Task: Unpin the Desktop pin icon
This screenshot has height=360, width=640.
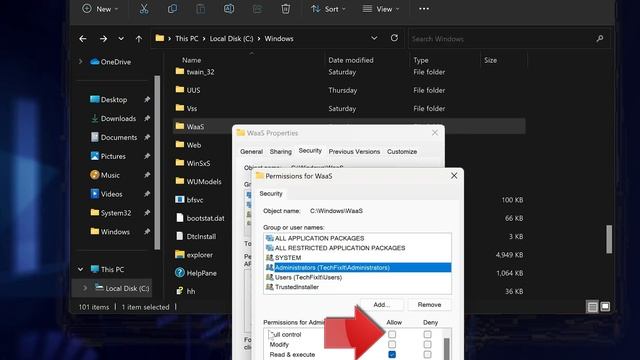Action: pyautogui.click(x=147, y=100)
